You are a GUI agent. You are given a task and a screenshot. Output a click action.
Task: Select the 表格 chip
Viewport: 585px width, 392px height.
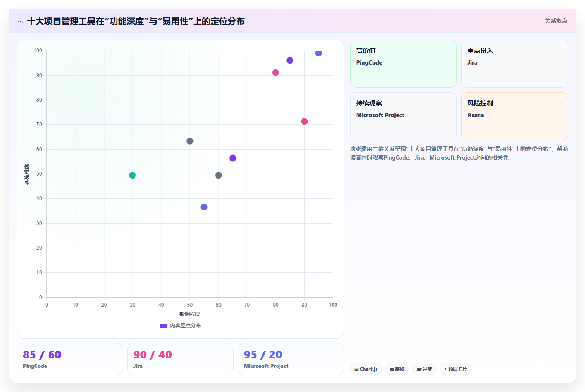(397, 369)
